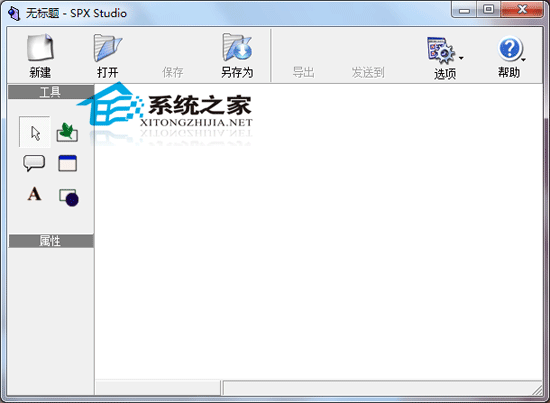
Task: Expand the 帮助 dropdown arrow
Action: pyautogui.click(x=523, y=60)
